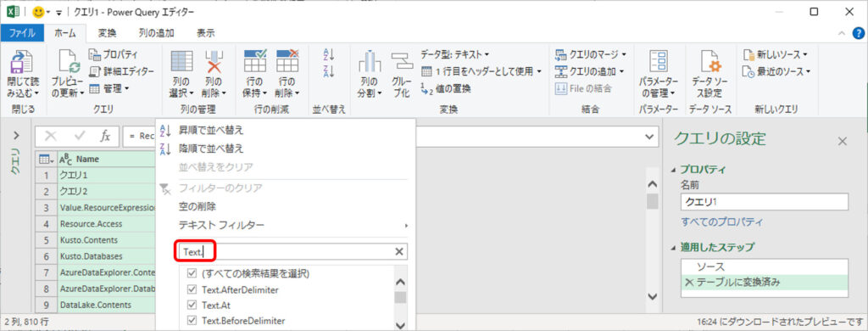Screen dimensions: 868x331
Task: Uncheck the Text.AfterDelimiter checkbox
Action: coord(192,289)
